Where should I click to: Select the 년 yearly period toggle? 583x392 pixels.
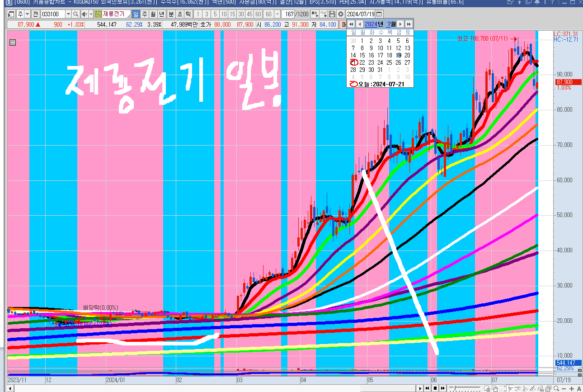[x=162, y=14]
